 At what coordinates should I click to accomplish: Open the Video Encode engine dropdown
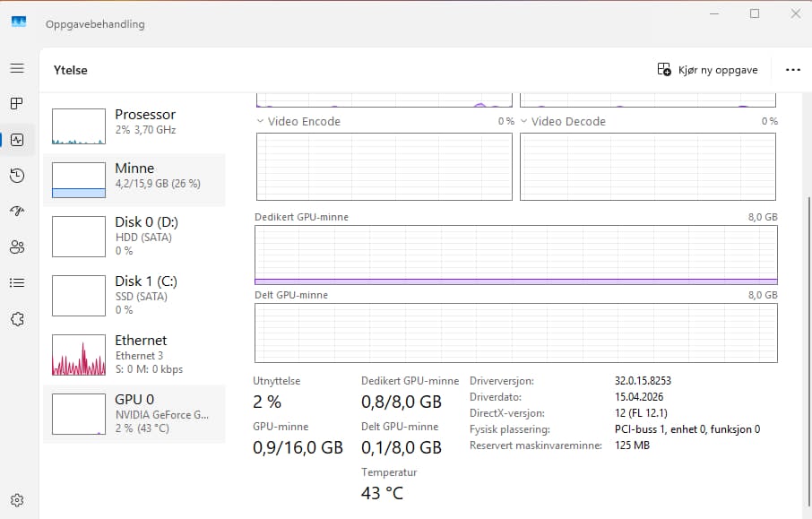click(x=260, y=121)
